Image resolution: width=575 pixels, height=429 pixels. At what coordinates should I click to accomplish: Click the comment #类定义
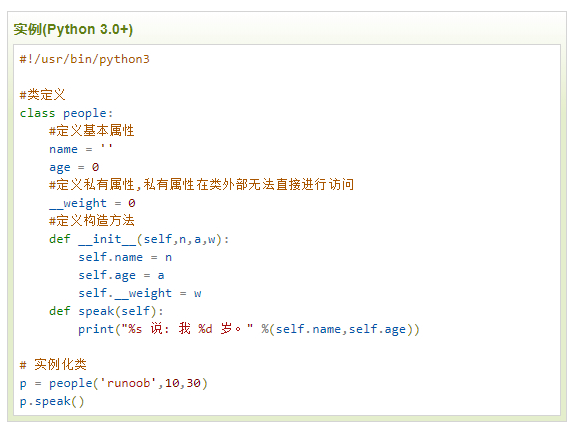point(43,95)
